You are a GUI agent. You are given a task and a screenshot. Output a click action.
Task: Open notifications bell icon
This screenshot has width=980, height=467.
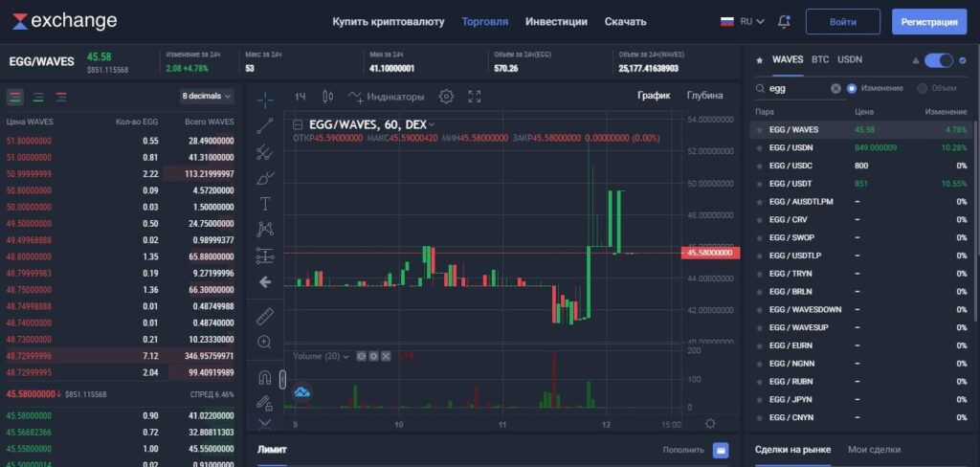point(784,21)
